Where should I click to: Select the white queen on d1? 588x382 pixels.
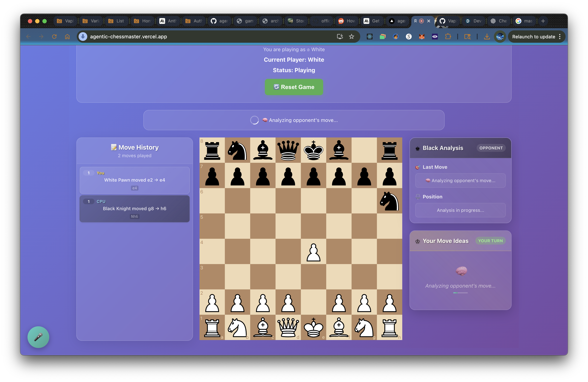click(x=288, y=327)
